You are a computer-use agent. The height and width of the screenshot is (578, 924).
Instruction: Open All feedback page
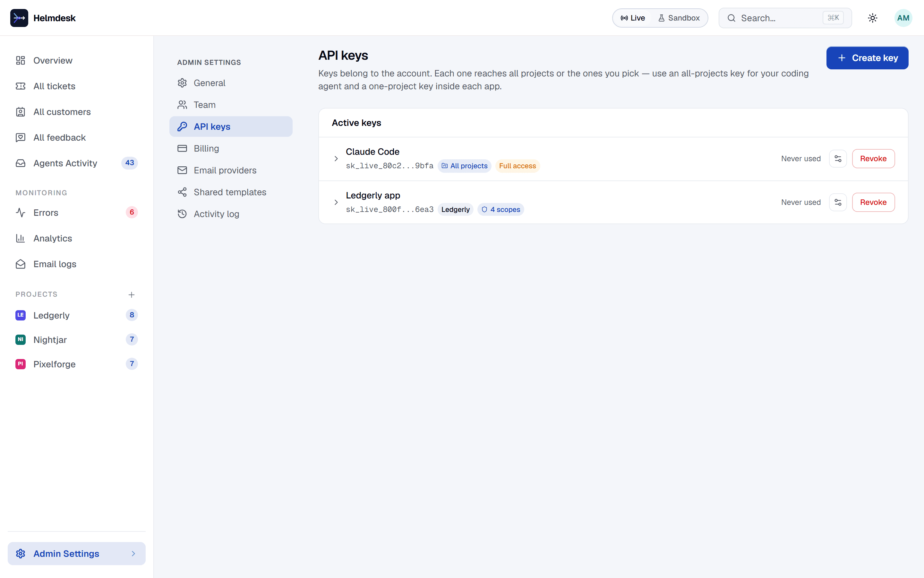[76, 138]
